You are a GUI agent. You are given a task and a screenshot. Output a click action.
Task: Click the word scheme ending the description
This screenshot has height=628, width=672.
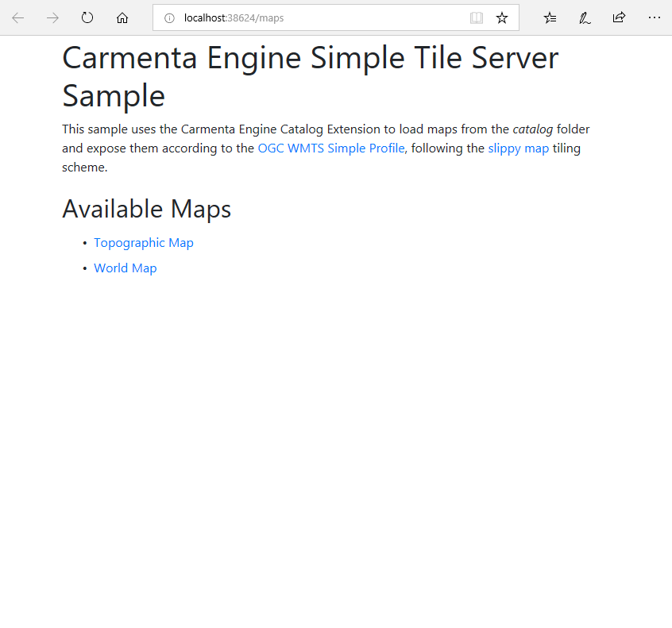84,168
